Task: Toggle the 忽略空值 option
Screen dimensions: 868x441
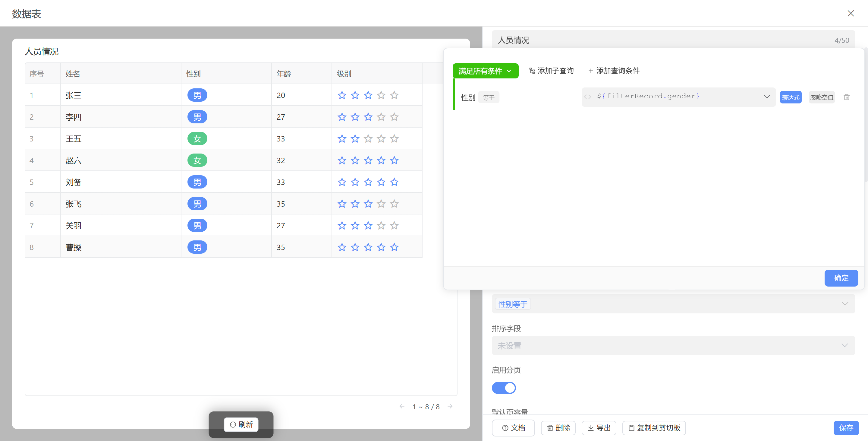Action: (822, 97)
